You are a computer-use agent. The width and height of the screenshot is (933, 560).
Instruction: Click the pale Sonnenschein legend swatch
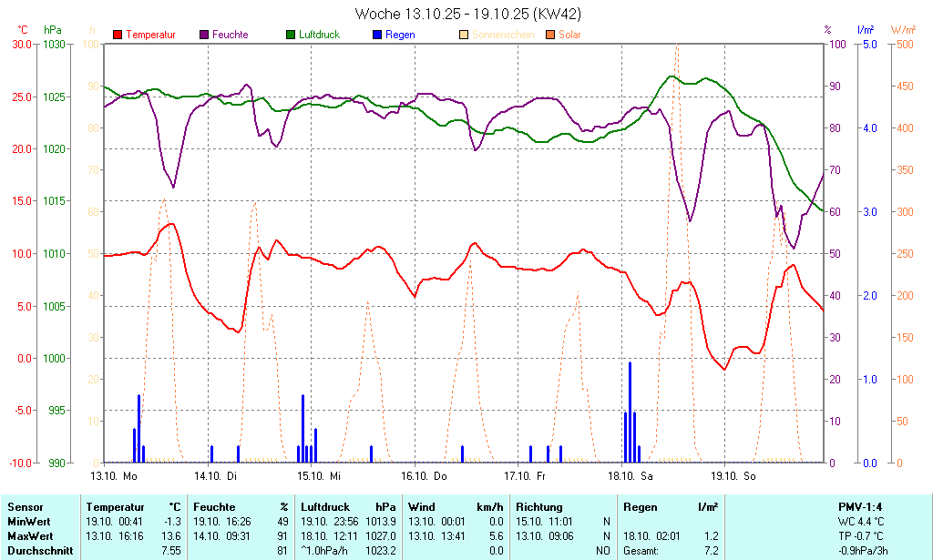(x=464, y=35)
